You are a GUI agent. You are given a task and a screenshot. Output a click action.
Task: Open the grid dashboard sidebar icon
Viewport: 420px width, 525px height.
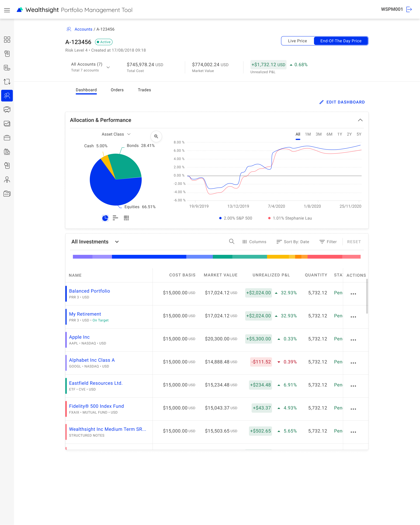click(7, 39)
